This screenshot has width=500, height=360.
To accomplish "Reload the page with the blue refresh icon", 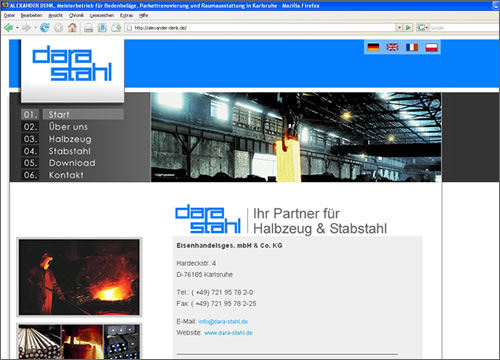I will coord(44,28).
